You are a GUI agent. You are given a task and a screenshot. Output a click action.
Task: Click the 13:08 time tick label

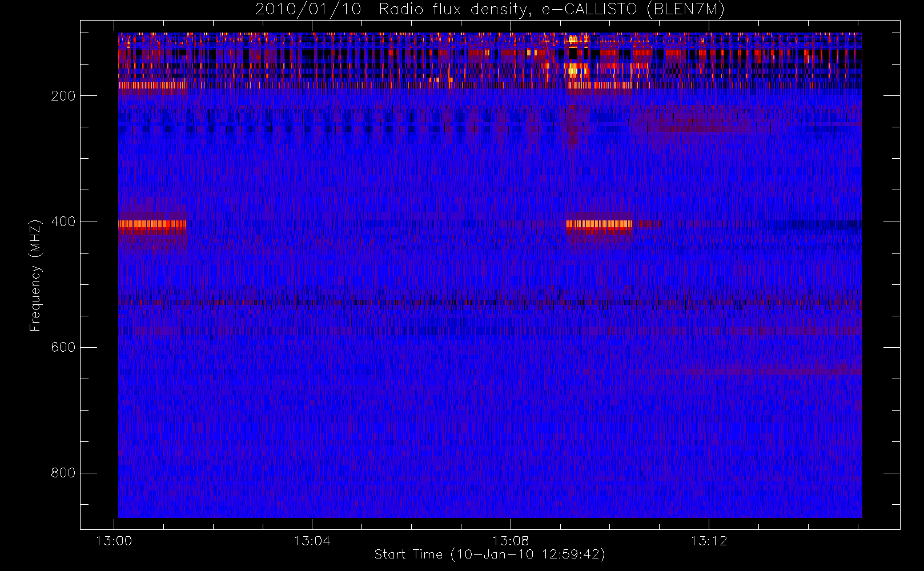coord(511,541)
